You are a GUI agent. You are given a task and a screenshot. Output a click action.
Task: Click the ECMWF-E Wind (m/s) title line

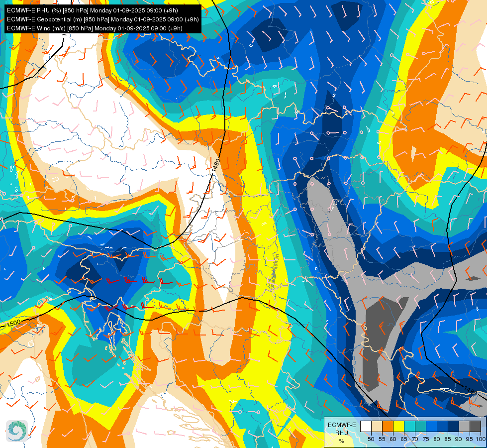95,28
